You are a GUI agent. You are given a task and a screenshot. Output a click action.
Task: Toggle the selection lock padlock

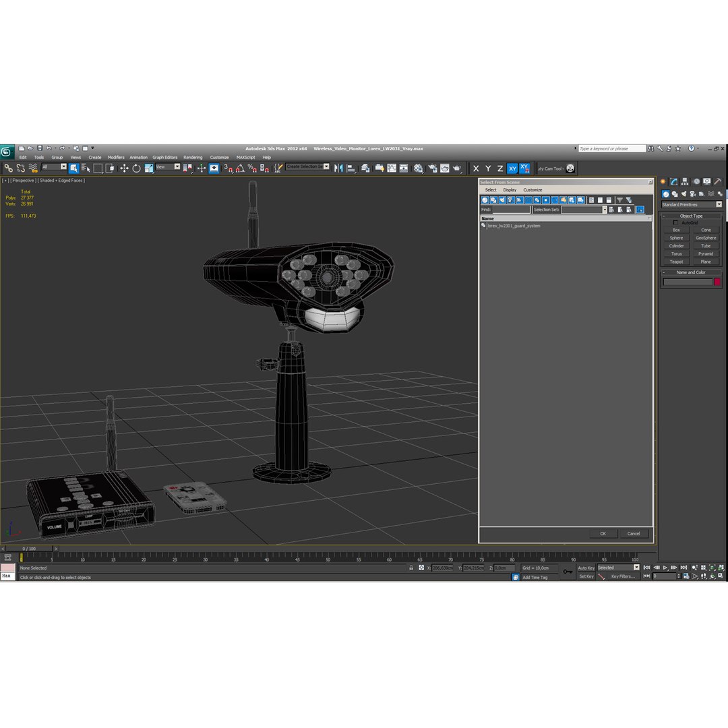pyautogui.click(x=411, y=568)
